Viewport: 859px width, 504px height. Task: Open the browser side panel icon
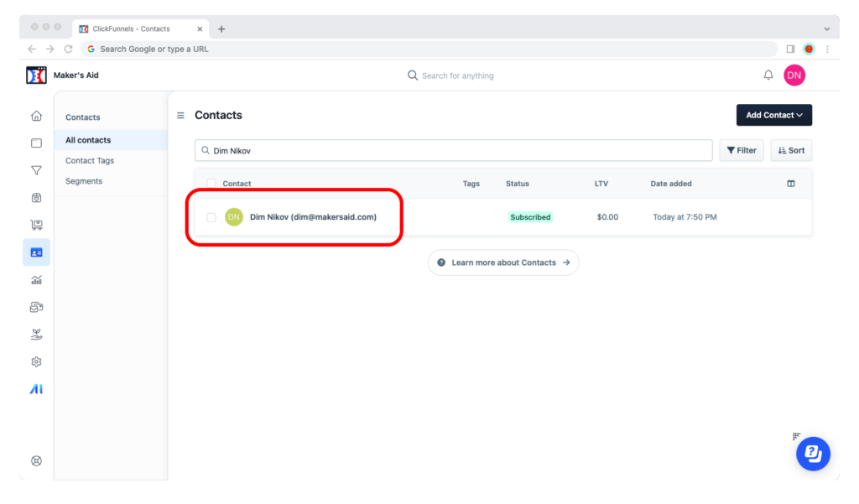point(790,49)
